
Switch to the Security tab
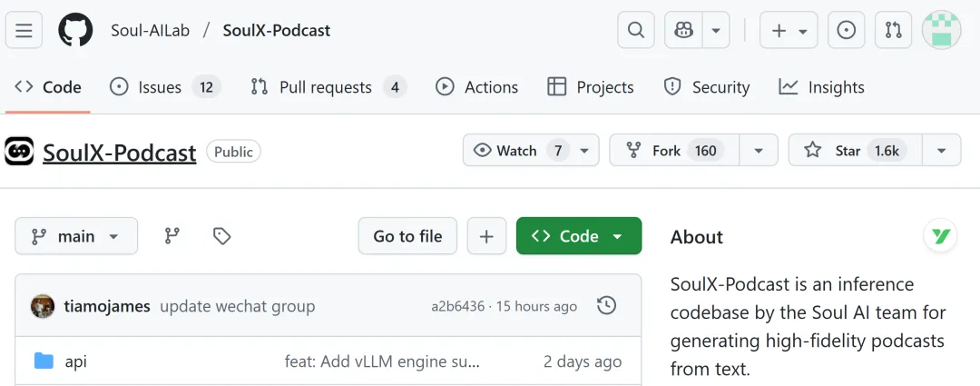click(x=706, y=87)
